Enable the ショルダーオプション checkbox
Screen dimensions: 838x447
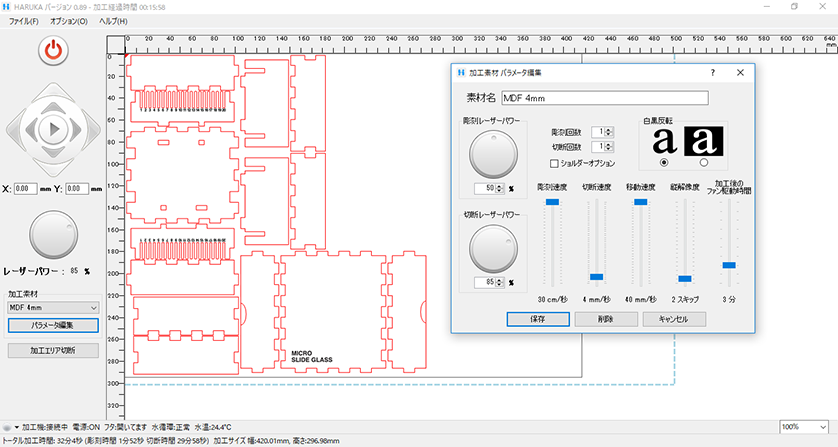pos(555,163)
